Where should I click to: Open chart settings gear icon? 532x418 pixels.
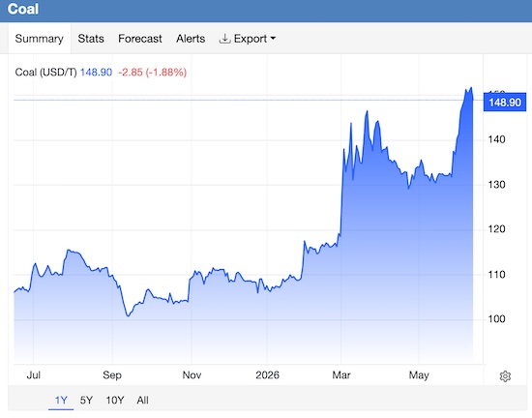coord(505,376)
